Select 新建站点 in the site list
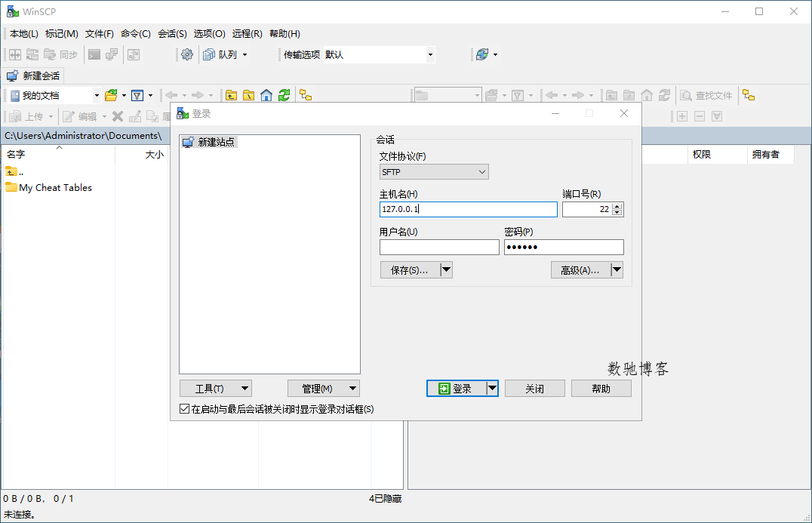 tap(210, 142)
